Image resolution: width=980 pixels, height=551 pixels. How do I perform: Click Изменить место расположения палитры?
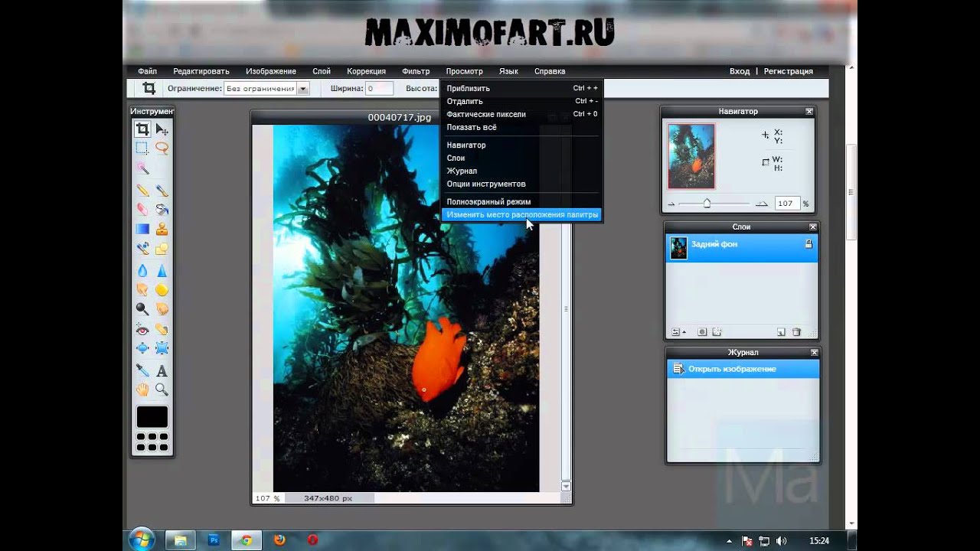522,215
